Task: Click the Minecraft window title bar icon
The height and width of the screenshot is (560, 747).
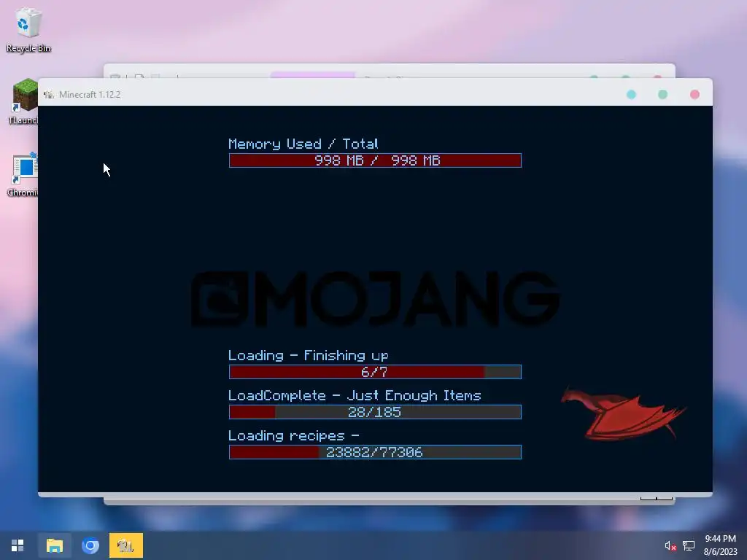Action: (x=49, y=95)
